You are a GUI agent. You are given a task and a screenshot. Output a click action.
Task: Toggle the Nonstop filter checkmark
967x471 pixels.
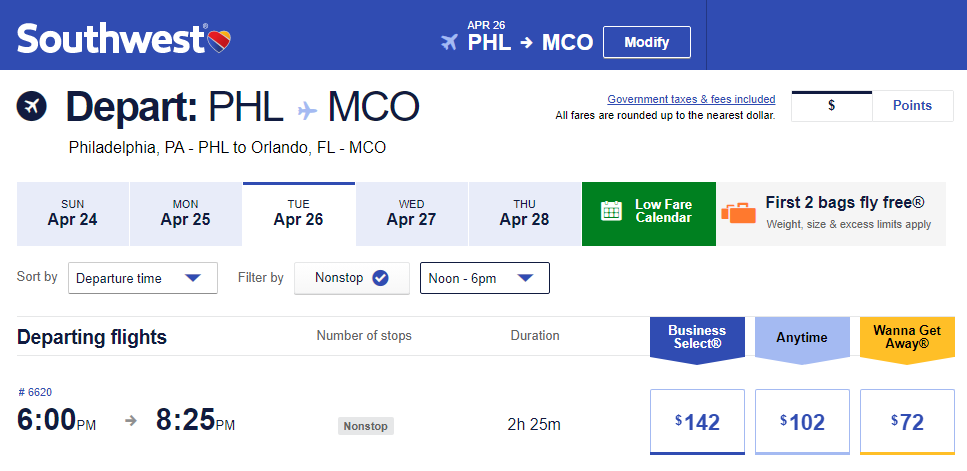pos(381,278)
